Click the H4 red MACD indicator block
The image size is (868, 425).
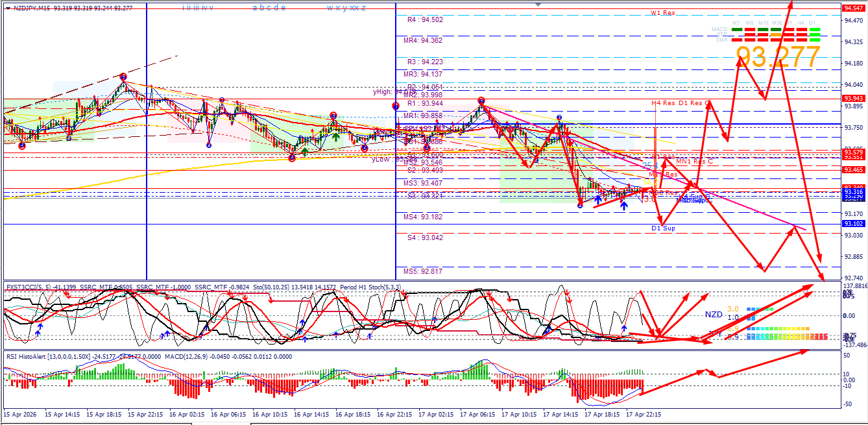(802, 30)
